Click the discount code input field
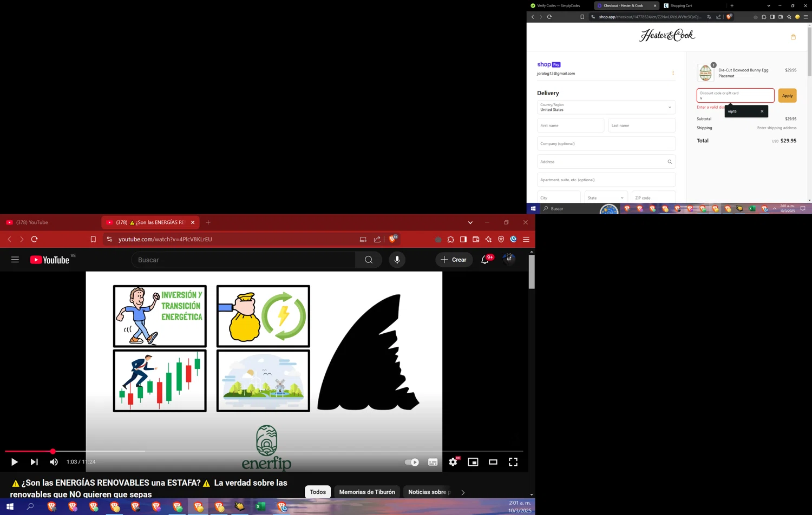 point(735,95)
